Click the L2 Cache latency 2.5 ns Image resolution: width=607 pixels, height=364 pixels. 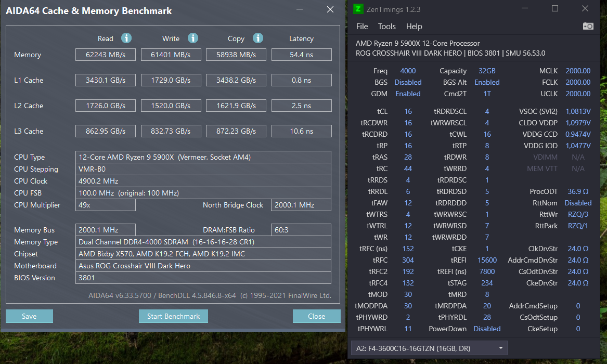(301, 106)
